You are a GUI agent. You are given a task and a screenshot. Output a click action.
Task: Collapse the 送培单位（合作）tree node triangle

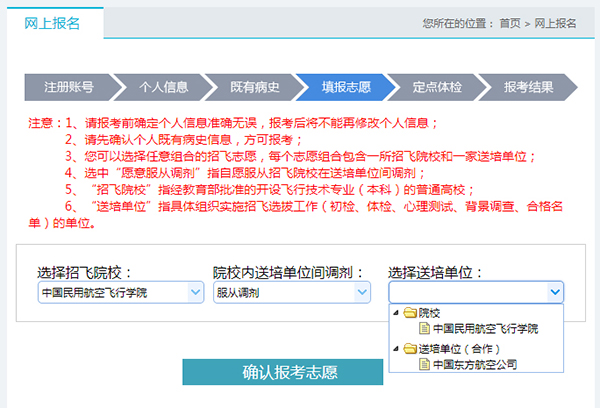397,349
